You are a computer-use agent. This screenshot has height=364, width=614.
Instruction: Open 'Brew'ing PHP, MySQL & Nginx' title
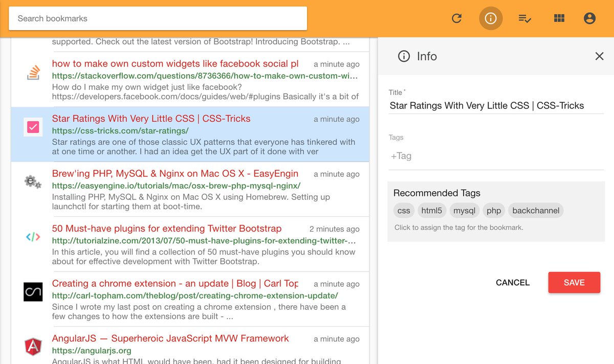(x=176, y=174)
